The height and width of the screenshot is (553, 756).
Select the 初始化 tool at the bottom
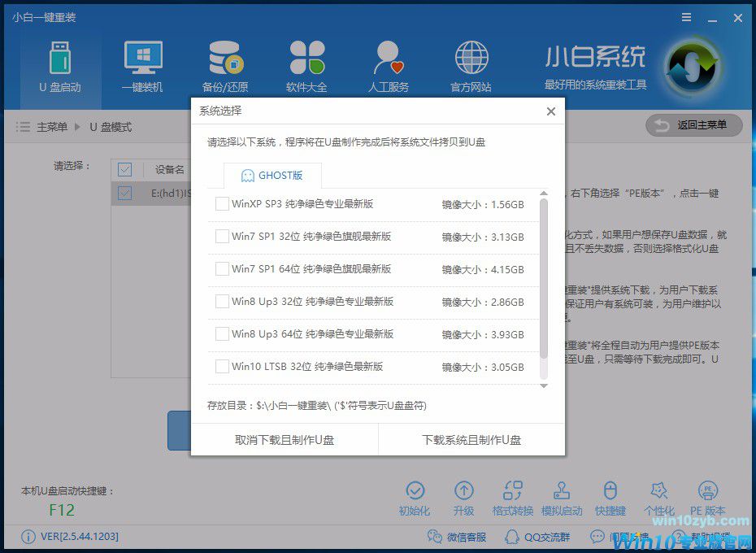coord(416,498)
